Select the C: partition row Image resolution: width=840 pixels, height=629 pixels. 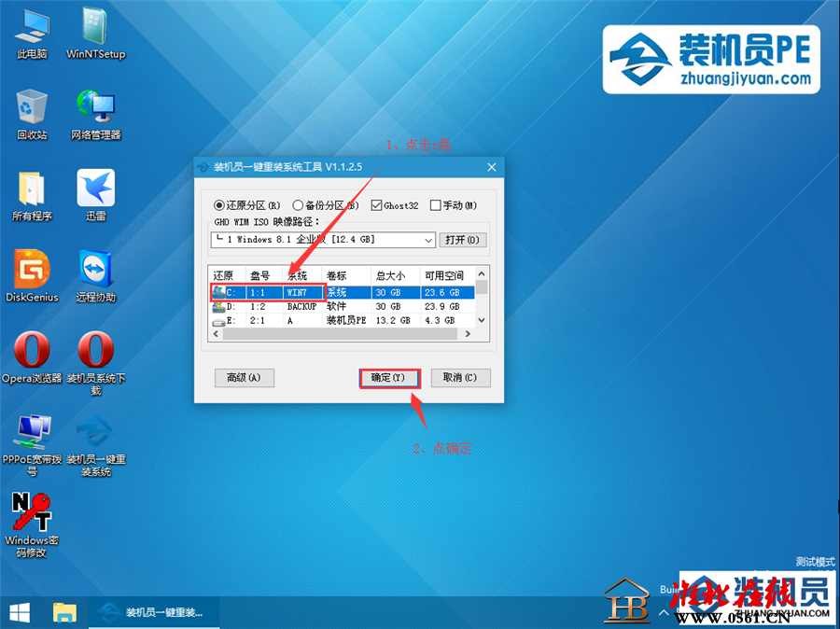(x=343, y=292)
